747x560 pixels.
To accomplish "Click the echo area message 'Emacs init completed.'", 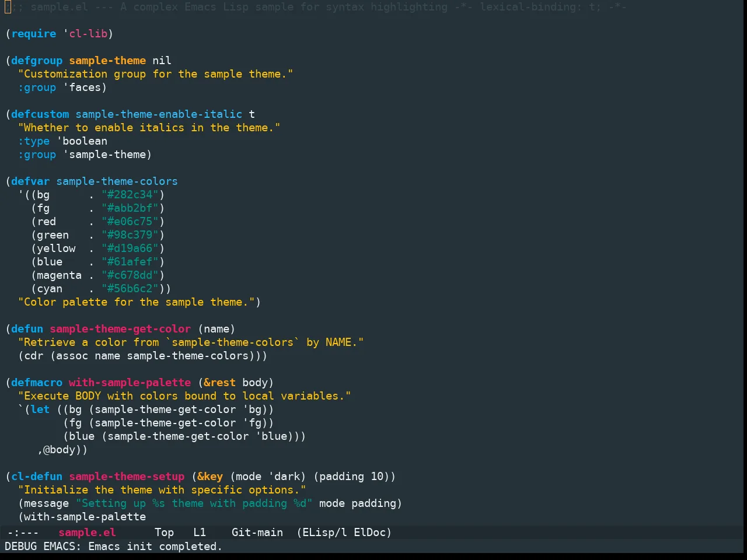I will click(x=155, y=547).
